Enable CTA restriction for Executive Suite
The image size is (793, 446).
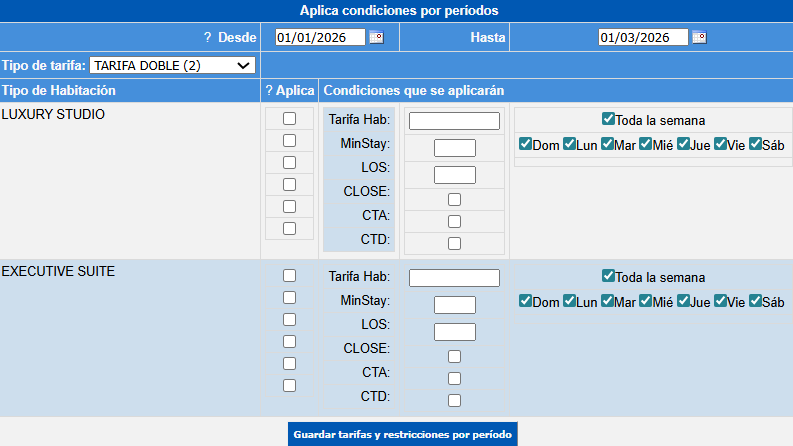point(454,378)
